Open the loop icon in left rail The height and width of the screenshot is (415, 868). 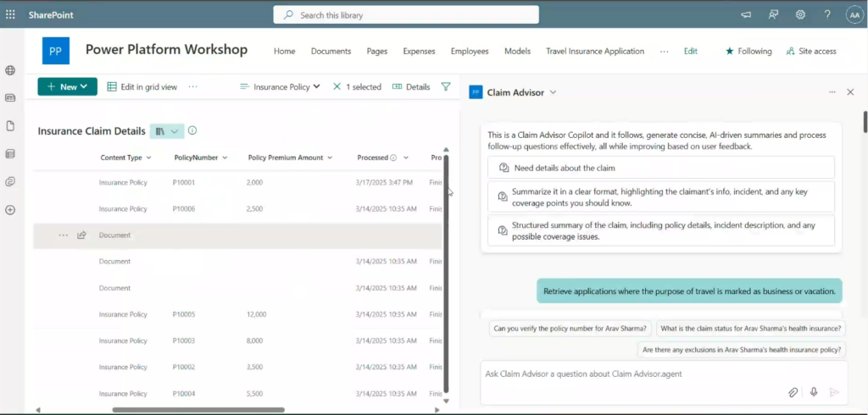coord(10,181)
